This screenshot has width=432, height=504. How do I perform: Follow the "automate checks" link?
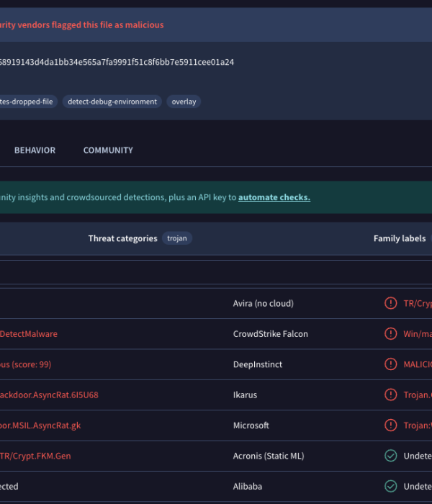click(274, 197)
